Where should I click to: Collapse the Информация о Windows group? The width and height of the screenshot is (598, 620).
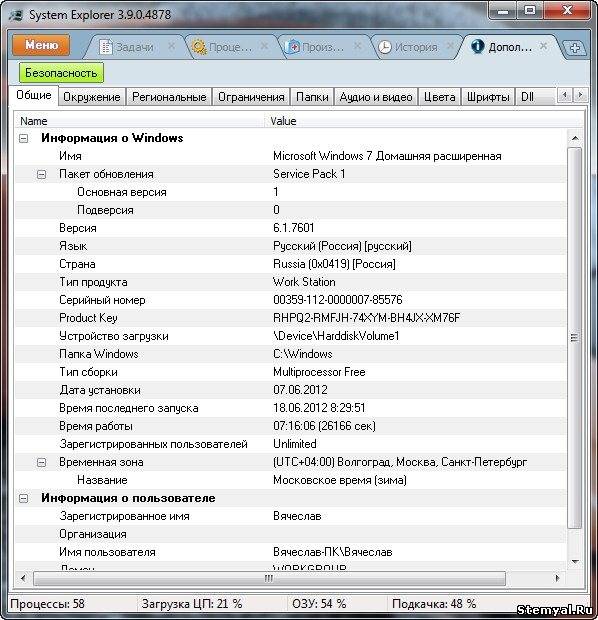[x=24, y=138]
